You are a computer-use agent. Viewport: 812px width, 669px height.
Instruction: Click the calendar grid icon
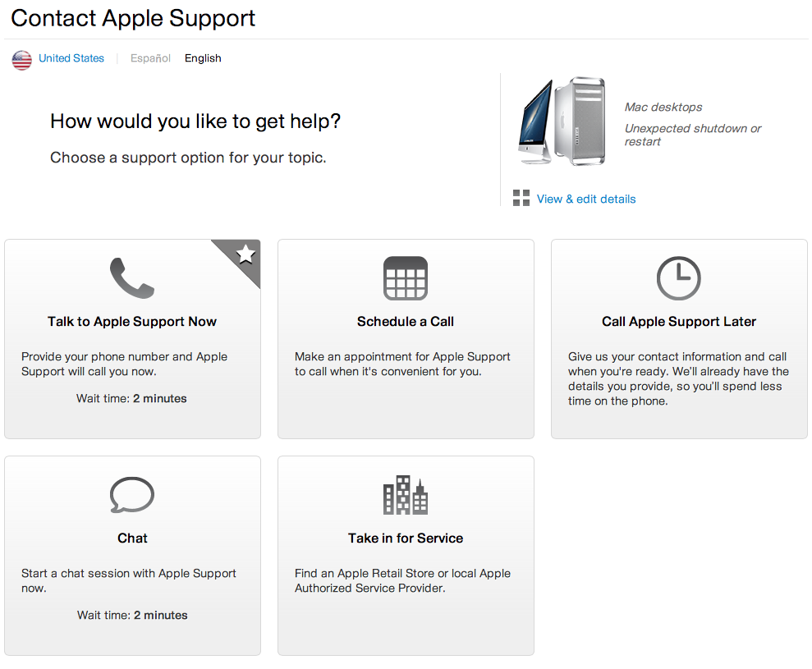[406, 278]
